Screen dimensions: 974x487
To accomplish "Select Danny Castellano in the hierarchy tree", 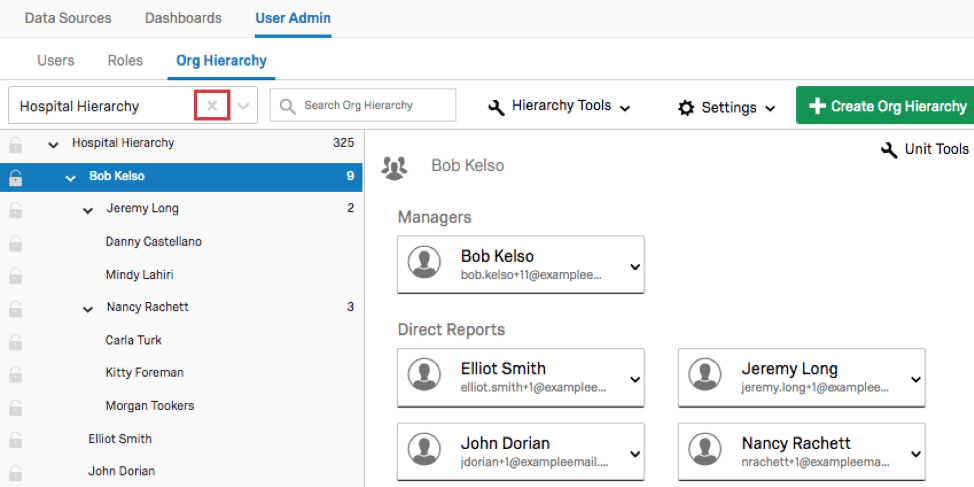I will click(x=153, y=242).
